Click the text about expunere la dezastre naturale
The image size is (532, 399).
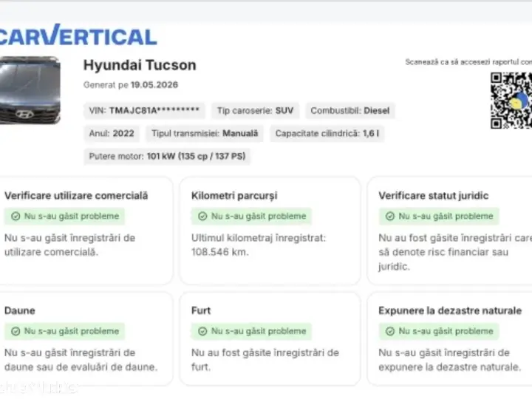click(x=449, y=360)
